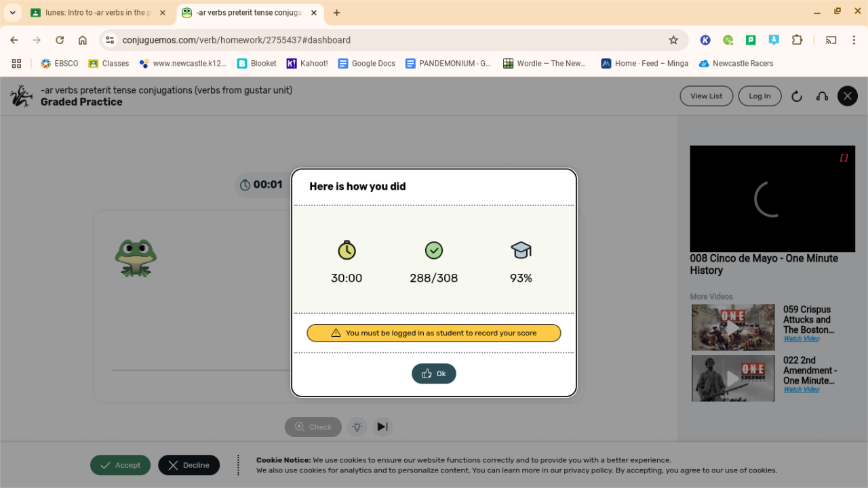The image size is (868, 488).
Task: Click the 'Here is how you did' heading
Action: pyautogui.click(x=357, y=186)
